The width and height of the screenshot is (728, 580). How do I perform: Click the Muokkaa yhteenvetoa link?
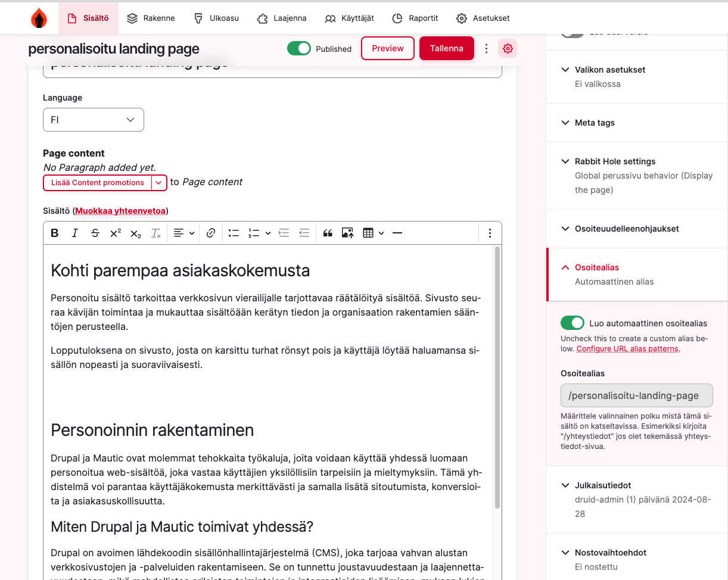[x=120, y=211]
